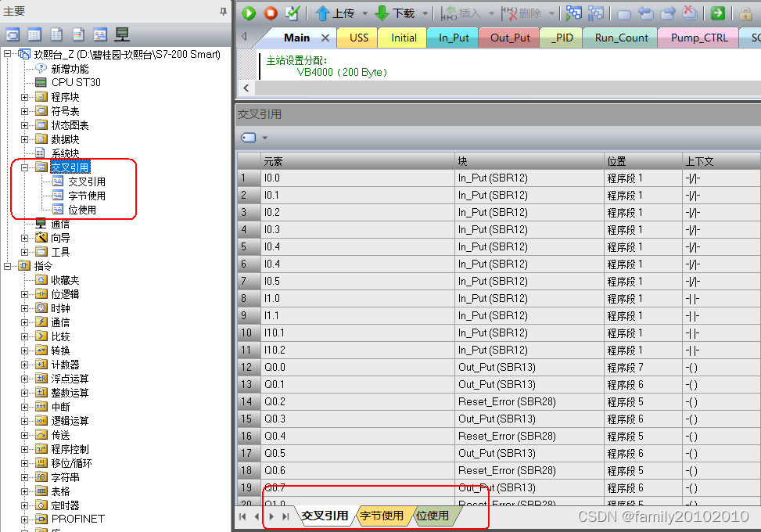Image resolution: width=761 pixels, height=532 pixels.
Task: Open 字节使用 in the project tree
Action: pos(86,196)
